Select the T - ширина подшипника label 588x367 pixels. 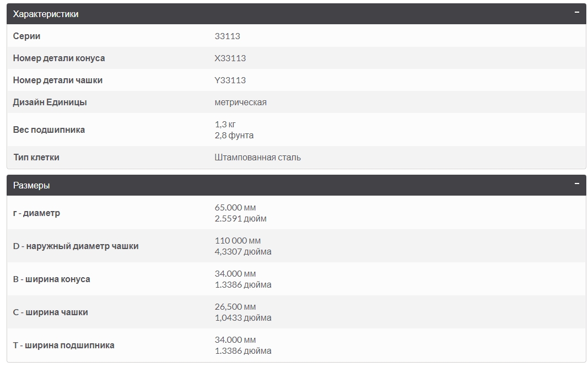pos(63,346)
